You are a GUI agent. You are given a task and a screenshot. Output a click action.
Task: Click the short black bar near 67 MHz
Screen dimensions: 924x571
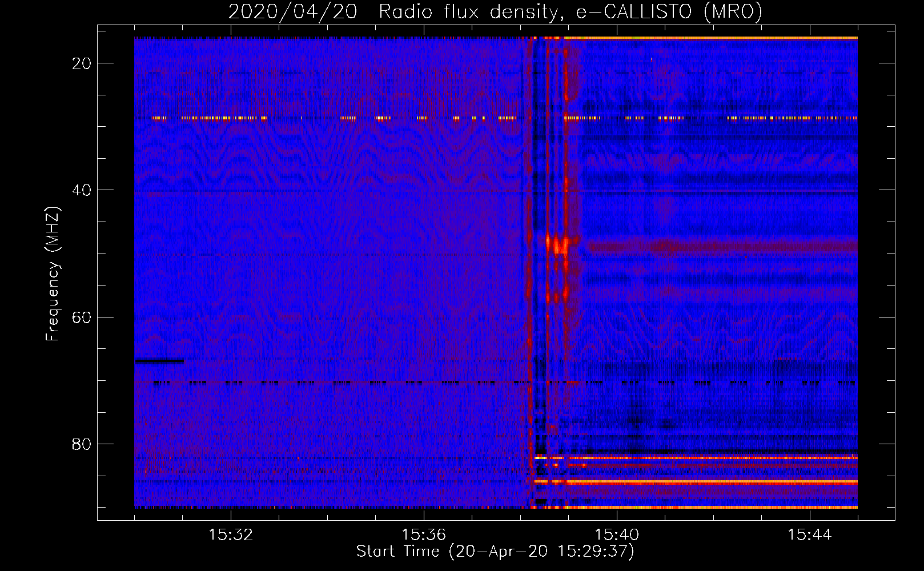tap(159, 361)
